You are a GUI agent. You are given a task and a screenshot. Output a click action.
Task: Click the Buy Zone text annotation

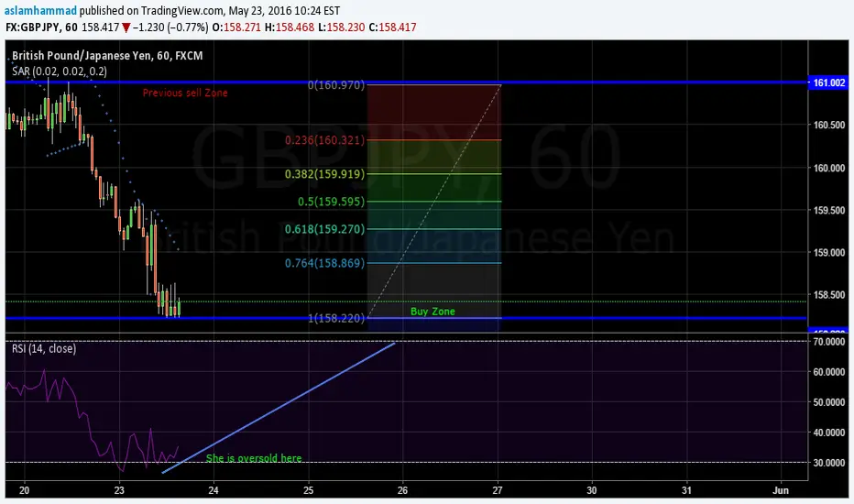432,312
